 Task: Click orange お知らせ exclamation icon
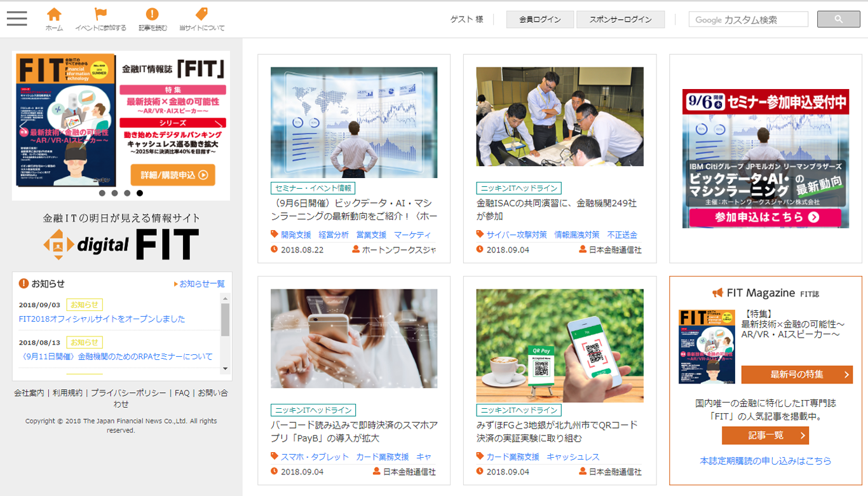coord(24,284)
